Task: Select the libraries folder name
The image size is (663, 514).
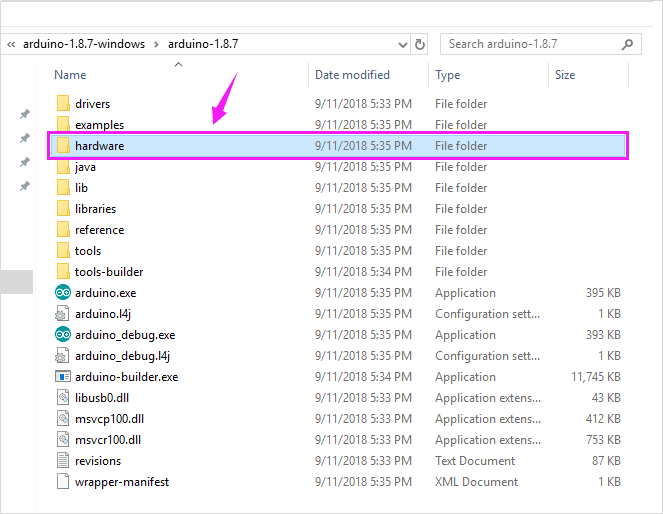Action: tap(95, 208)
